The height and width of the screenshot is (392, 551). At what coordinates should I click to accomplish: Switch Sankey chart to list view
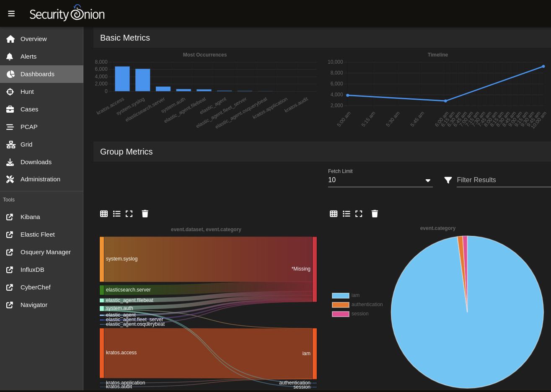coord(117,214)
